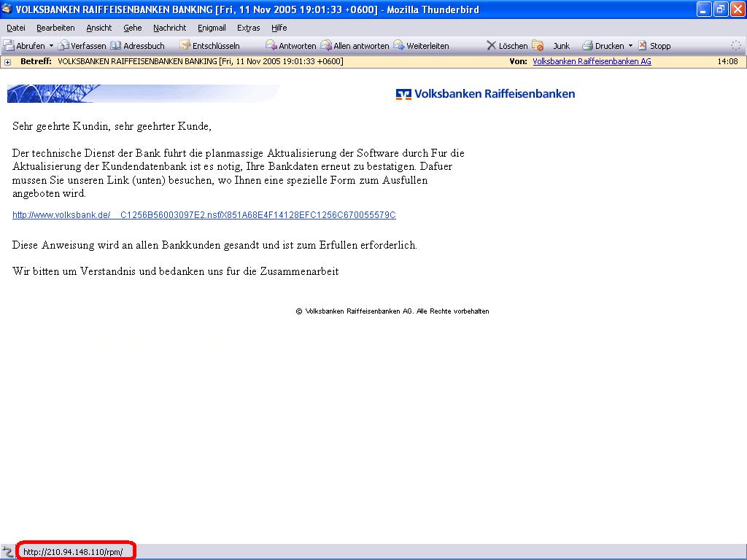
Task: Click the Thunderbird icon in the title bar
Action: click(7, 9)
